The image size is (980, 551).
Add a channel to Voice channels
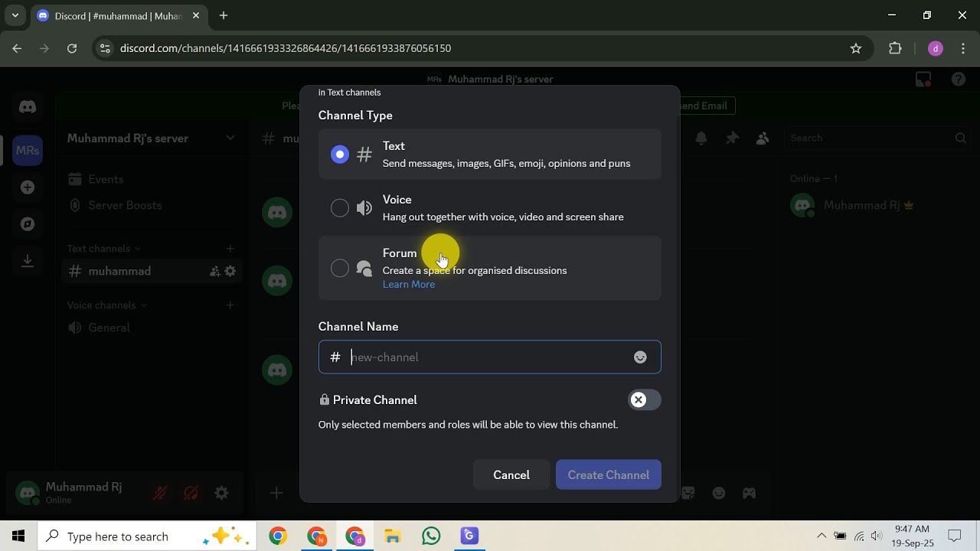230,305
